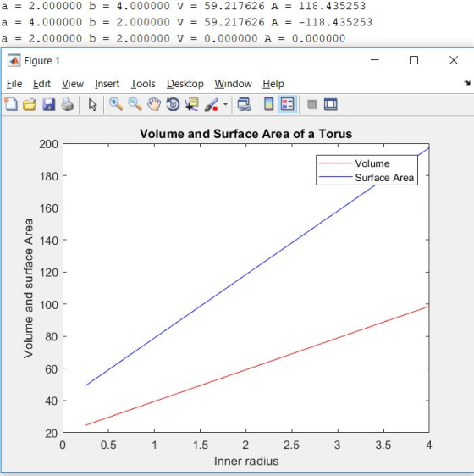This screenshot has width=474, height=476.
Task: Minimize the Figure 1 window
Action: click(x=375, y=60)
